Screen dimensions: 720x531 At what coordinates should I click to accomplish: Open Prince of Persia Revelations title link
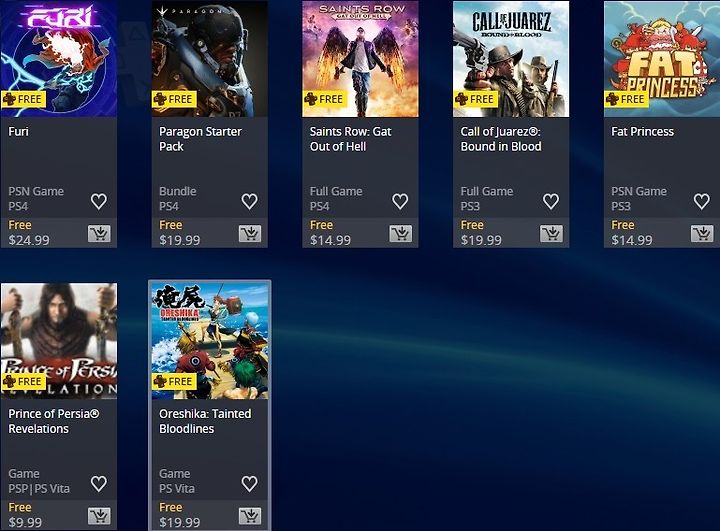pos(54,421)
